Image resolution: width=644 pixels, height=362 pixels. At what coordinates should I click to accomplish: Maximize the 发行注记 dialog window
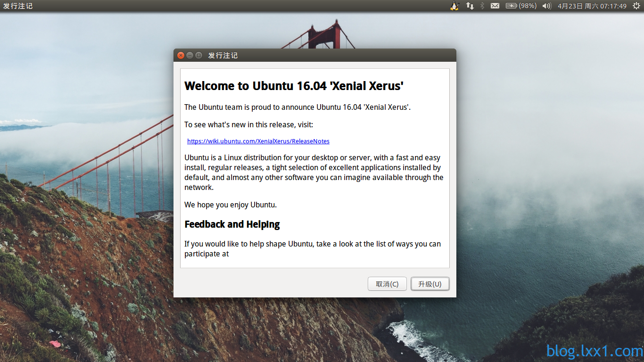[198, 55]
